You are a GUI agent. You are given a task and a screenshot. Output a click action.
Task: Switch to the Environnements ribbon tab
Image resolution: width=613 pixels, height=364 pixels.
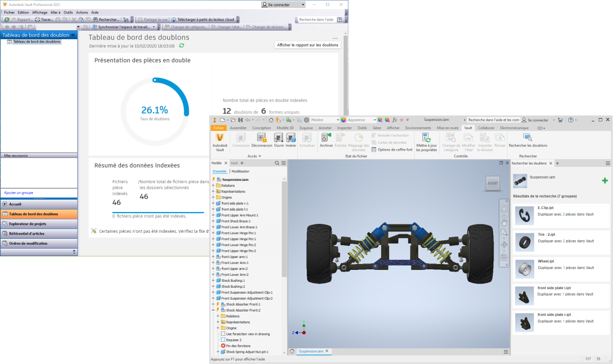click(x=418, y=128)
